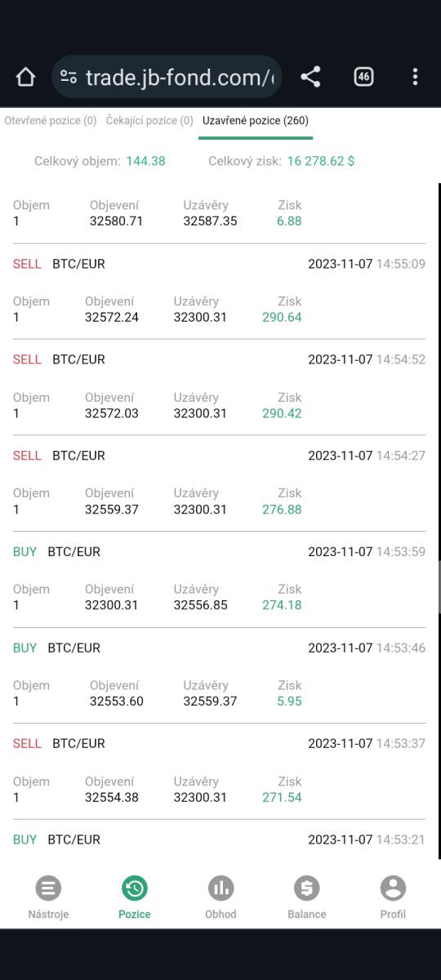Switch to Otevřené pozice (0) tab
The image size is (441, 980).
pyautogui.click(x=51, y=121)
